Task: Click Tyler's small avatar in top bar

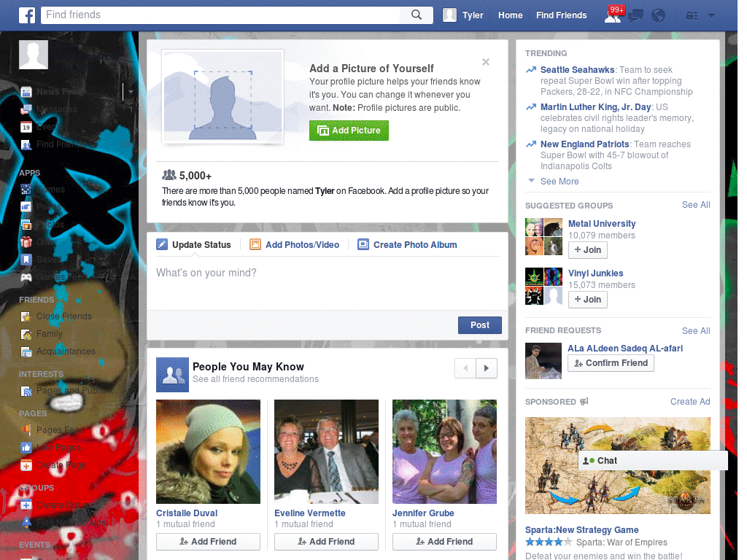Action: (x=449, y=15)
